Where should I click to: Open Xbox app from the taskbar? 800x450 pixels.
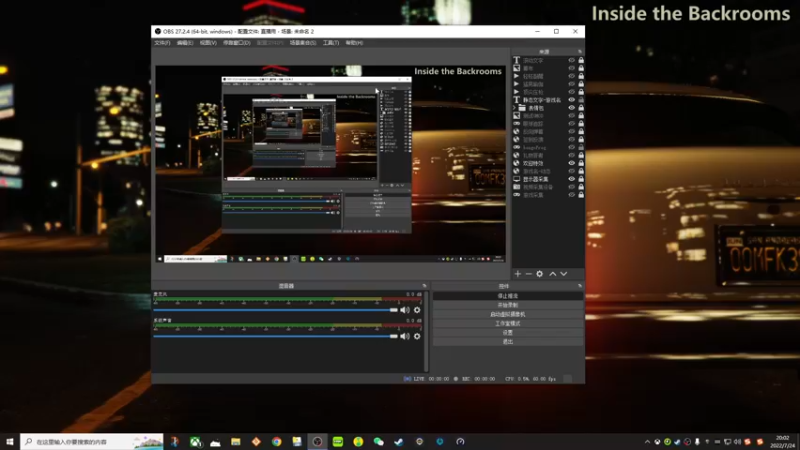(195, 442)
